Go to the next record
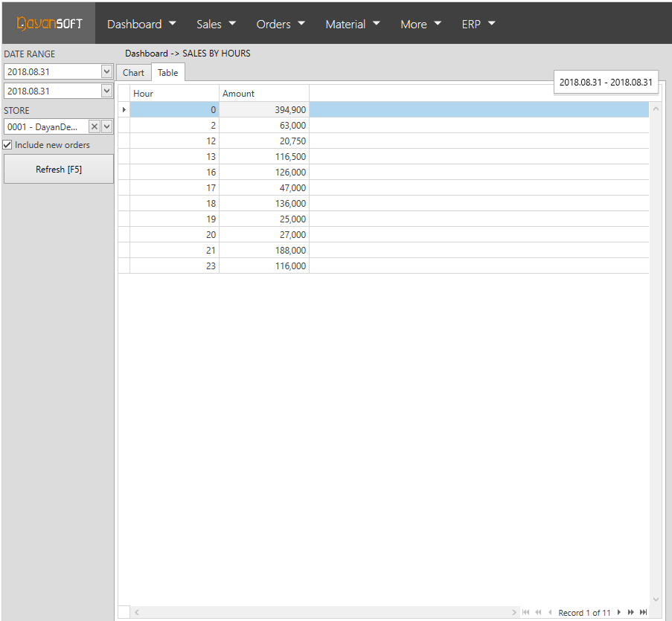Image resolution: width=672 pixels, height=621 pixels. [619, 612]
